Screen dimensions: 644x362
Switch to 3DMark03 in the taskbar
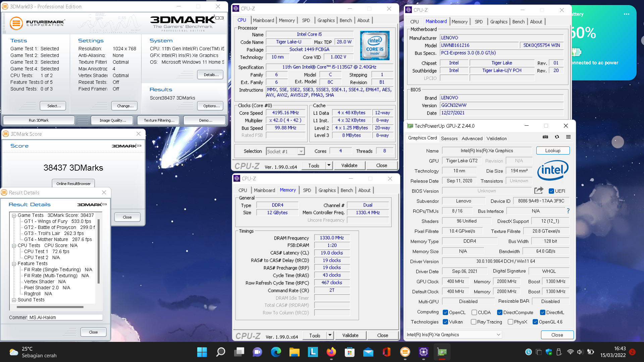click(405, 352)
